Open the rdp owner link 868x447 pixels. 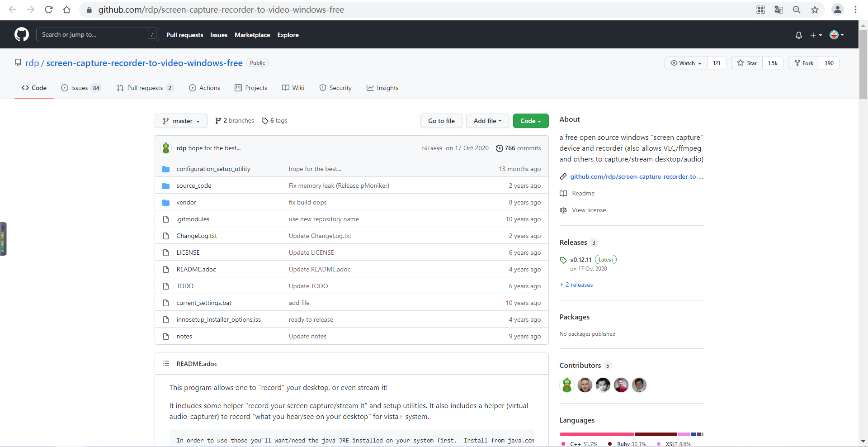coord(32,63)
